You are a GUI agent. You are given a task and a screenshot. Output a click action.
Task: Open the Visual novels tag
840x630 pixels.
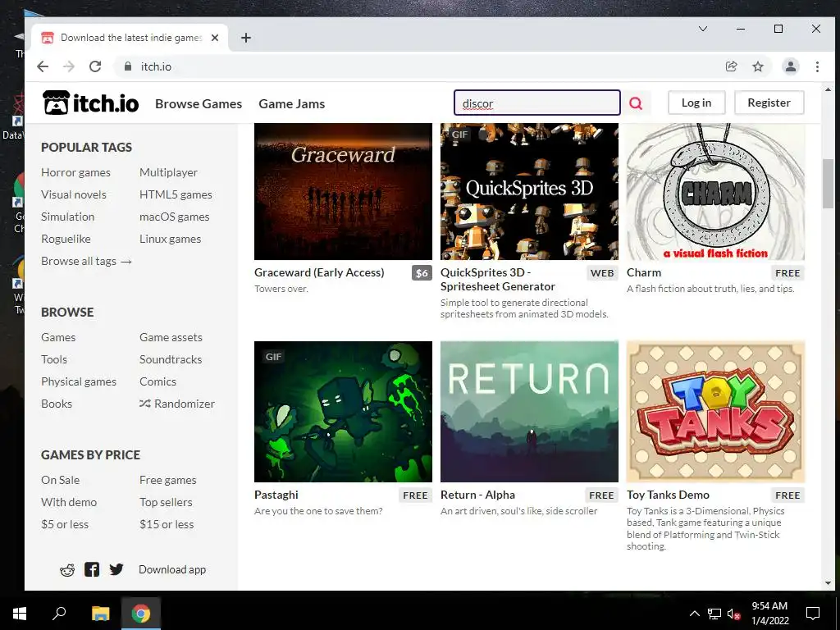74,194
